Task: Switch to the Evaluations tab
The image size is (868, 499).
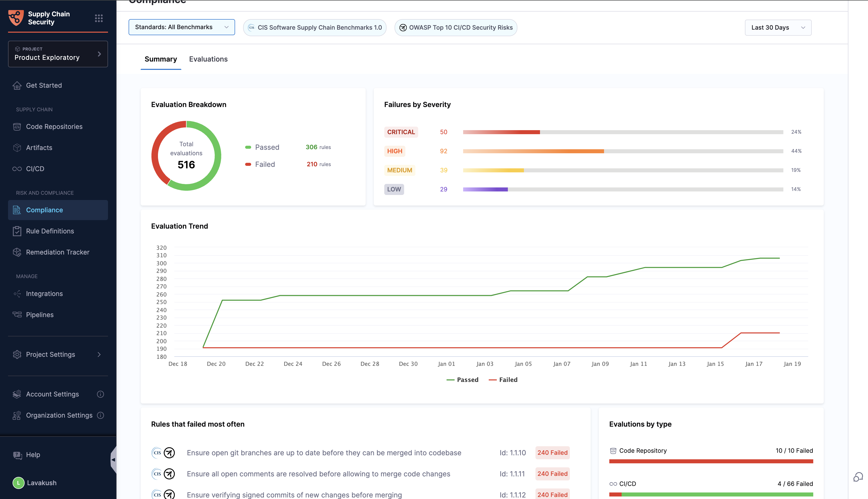Action: pyautogui.click(x=208, y=59)
